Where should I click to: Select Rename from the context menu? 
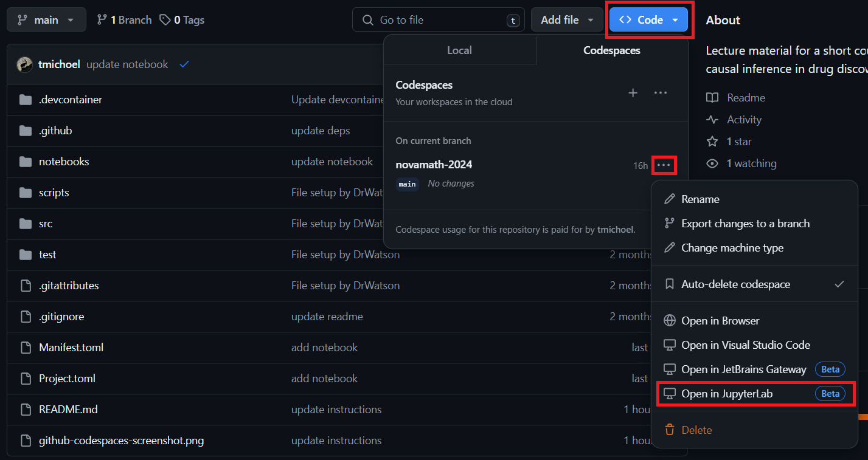754,199
